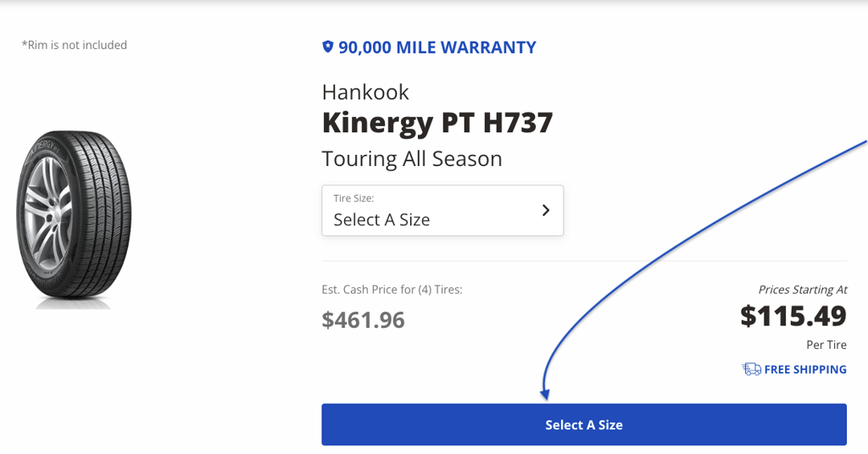Open the 90,000 Mile Warranty link
The image size is (868, 454).
[437, 47]
